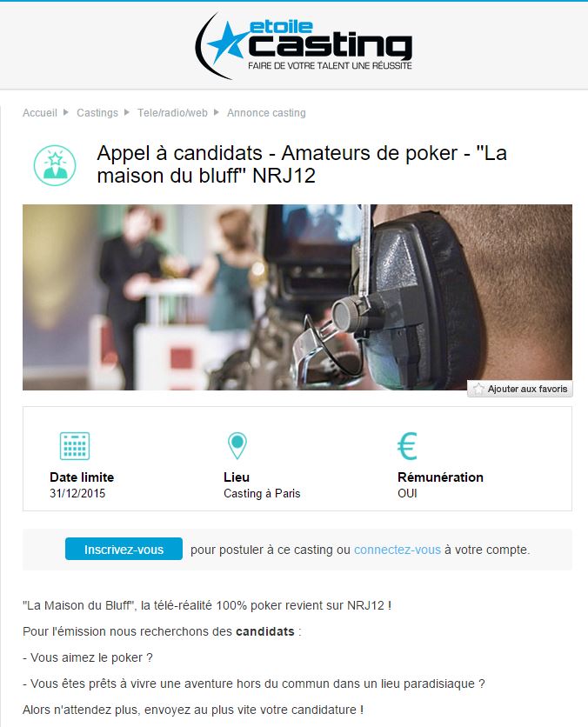Click the Inscrivez-vous button

[x=124, y=549]
